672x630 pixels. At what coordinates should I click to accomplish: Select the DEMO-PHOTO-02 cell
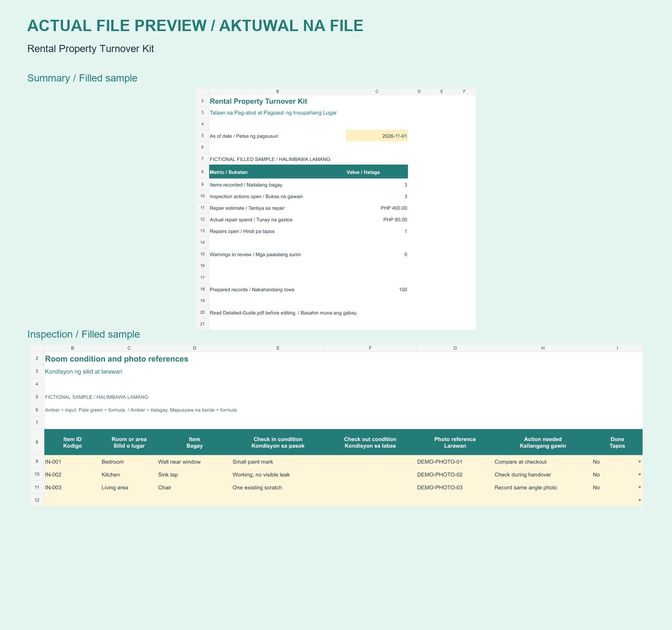[x=455, y=475]
